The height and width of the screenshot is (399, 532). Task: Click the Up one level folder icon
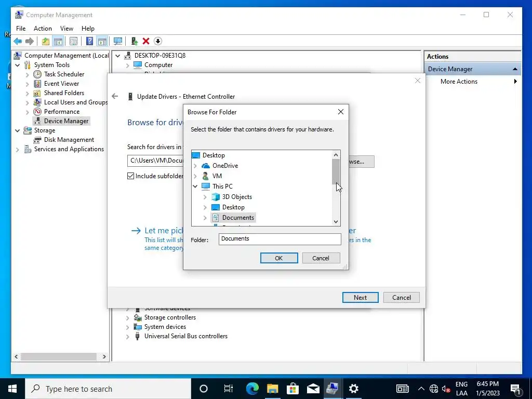click(46, 42)
